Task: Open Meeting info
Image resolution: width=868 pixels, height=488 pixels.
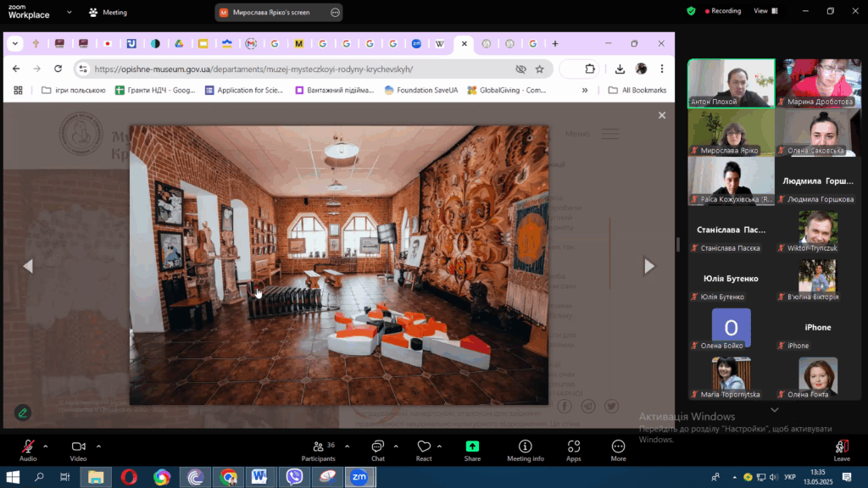Action: pyautogui.click(x=525, y=449)
